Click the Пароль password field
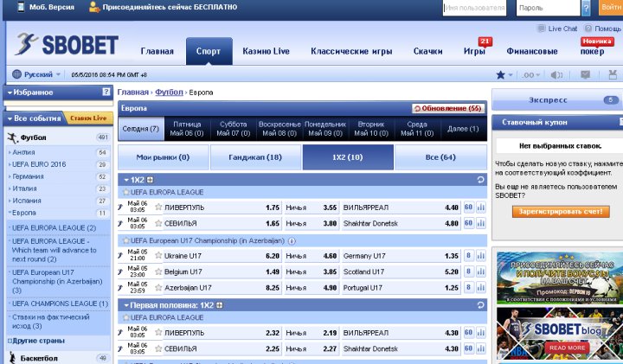The image size is (623, 364). [548, 8]
